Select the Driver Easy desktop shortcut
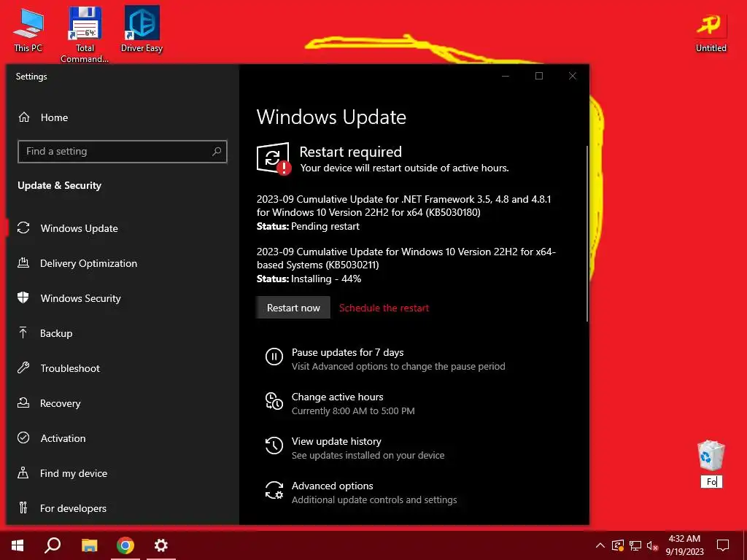Viewport: 747px width, 560px height. (142, 30)
